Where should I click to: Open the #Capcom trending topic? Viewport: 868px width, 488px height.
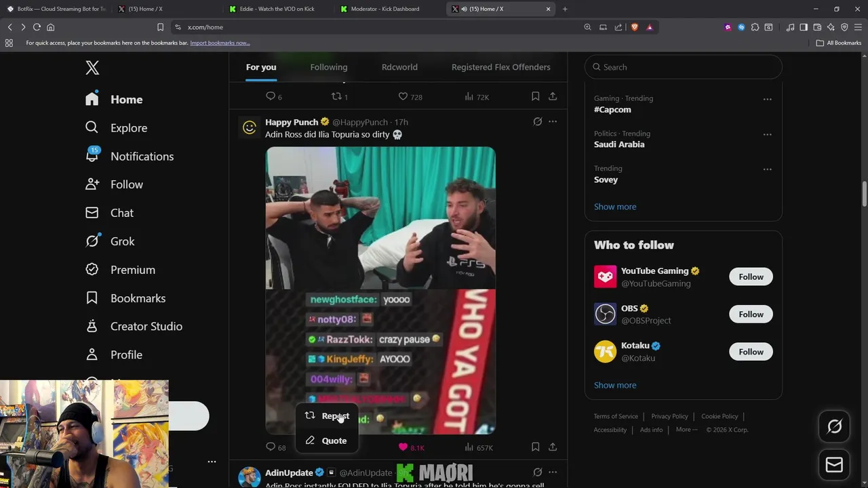[x=612, y=109]
